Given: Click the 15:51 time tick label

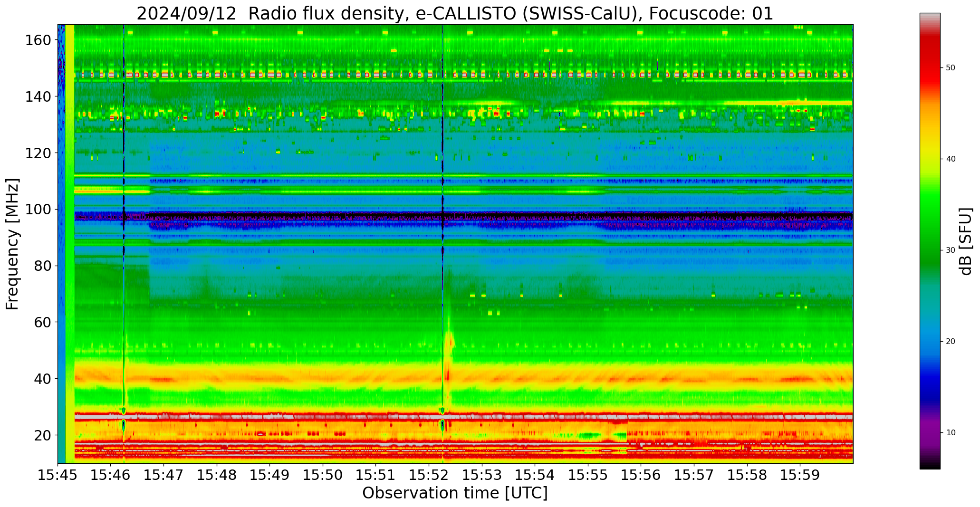Looking at the screenshot, I should pos(376,475).
